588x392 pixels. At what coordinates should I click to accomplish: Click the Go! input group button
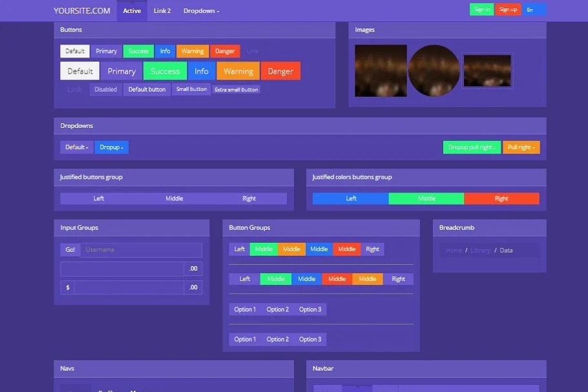(x=70, y=250)
